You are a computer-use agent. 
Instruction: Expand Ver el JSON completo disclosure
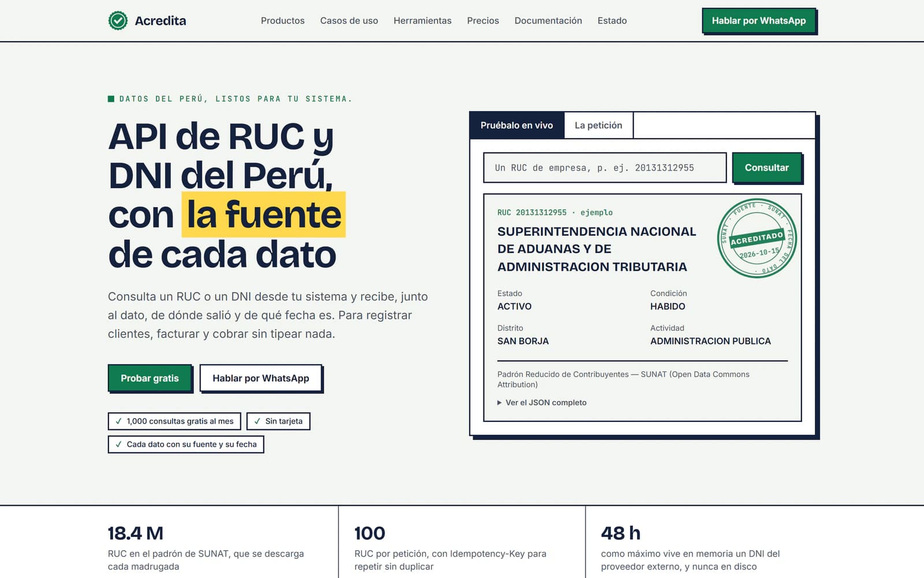(x=542, y=403)
